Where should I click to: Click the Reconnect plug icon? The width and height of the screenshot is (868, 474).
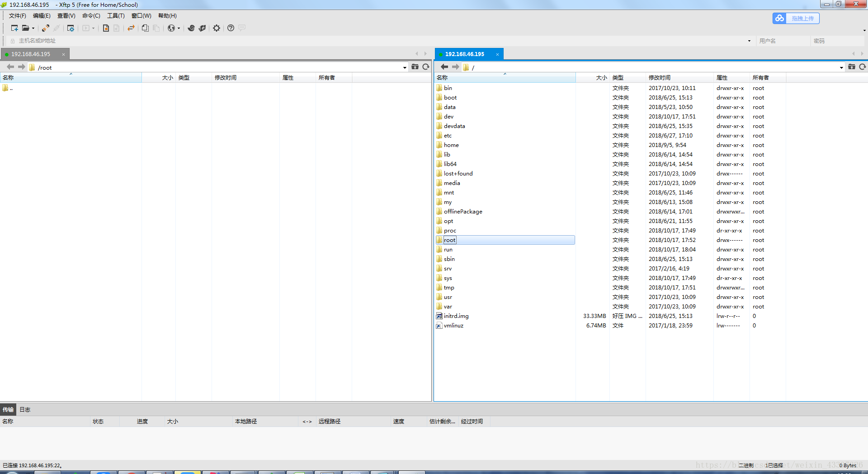tap(46, 28)
